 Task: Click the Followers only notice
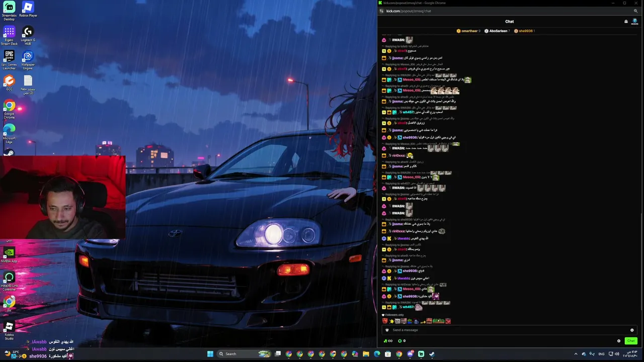coord(392,315)
